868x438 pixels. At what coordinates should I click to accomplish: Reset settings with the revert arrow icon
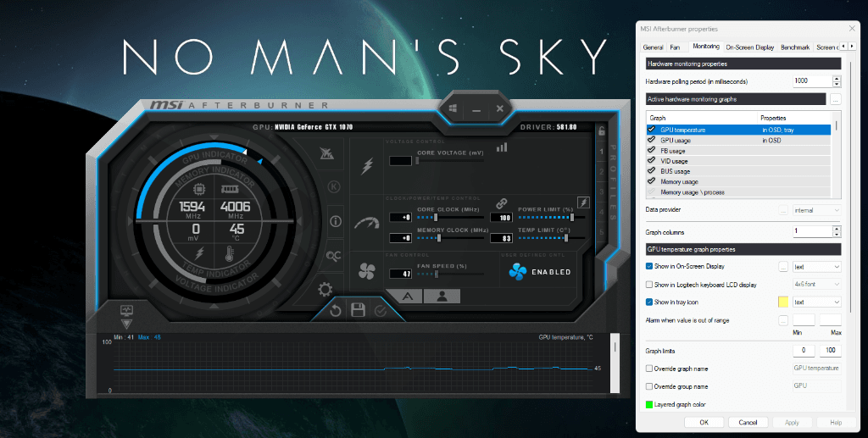coord(336,310)
